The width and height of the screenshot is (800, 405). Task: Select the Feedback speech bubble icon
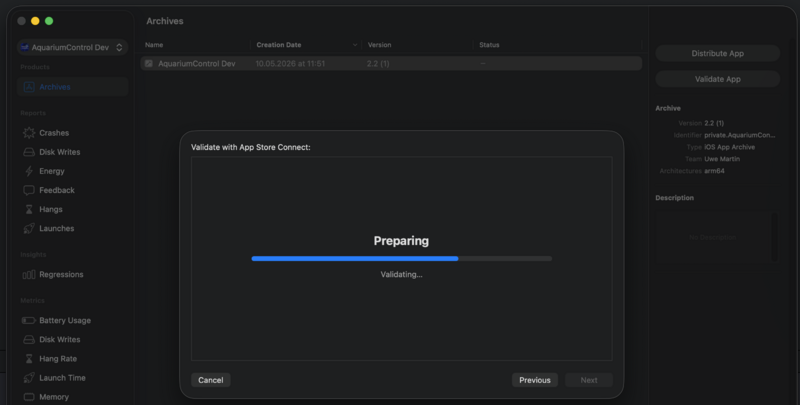[29, 190]
